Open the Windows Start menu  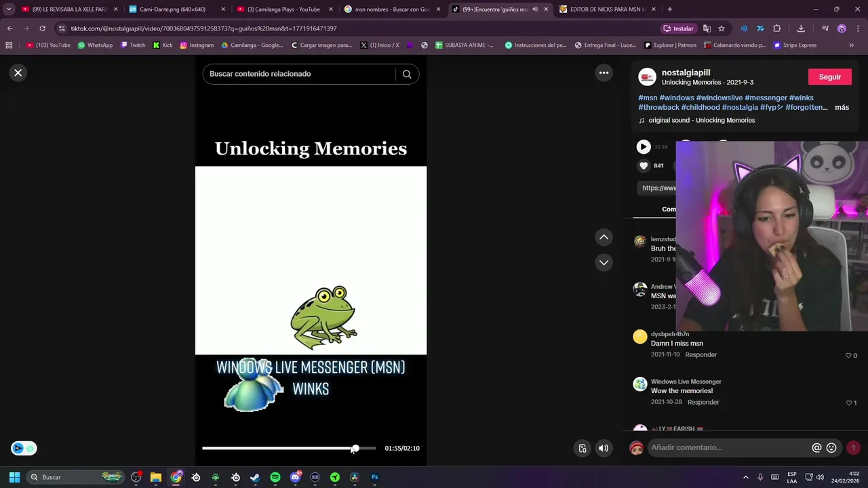tap(14, 477)
